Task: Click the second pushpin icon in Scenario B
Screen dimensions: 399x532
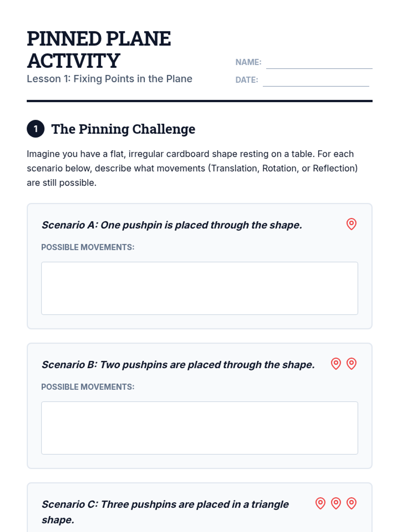Action: tap(351, 364)
